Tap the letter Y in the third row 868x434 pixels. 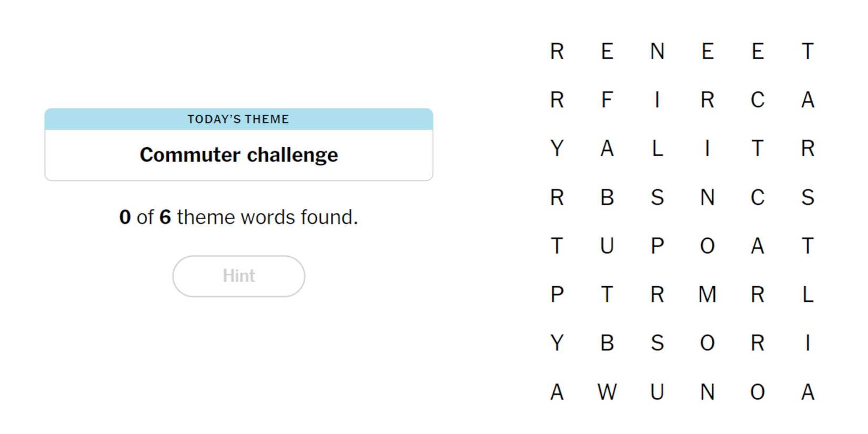(x=557, y=149)
